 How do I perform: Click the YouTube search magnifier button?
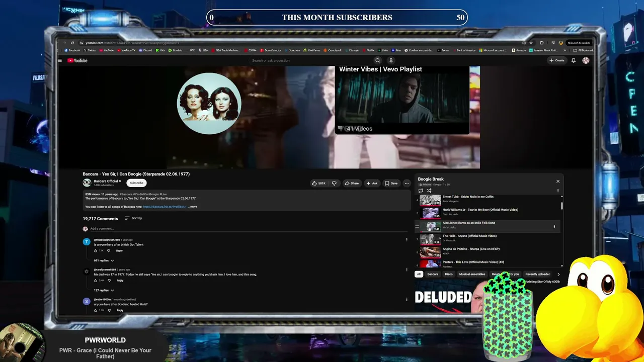point(378,60)
